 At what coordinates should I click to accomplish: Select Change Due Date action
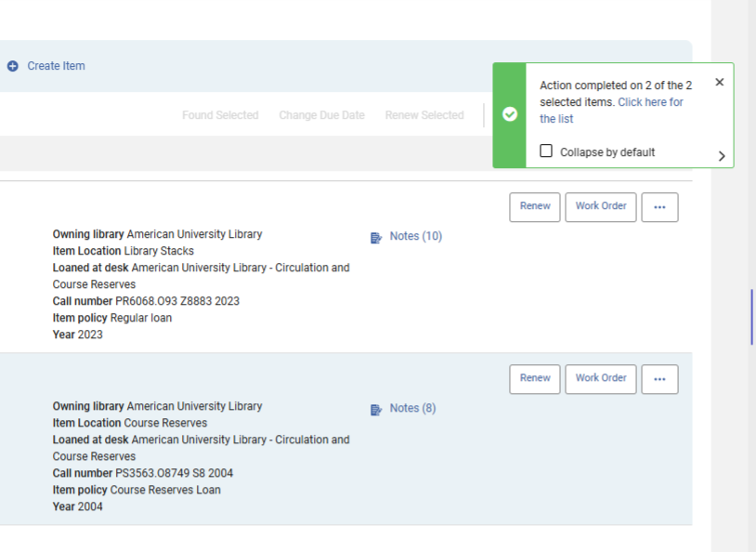pyautogui.click(x=321, y=115)
